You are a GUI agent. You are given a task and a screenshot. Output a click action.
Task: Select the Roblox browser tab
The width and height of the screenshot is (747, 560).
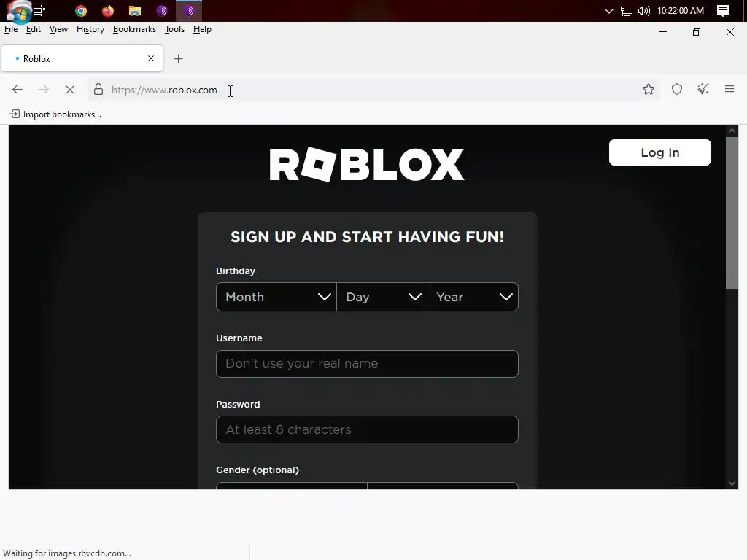click(82, 58)
